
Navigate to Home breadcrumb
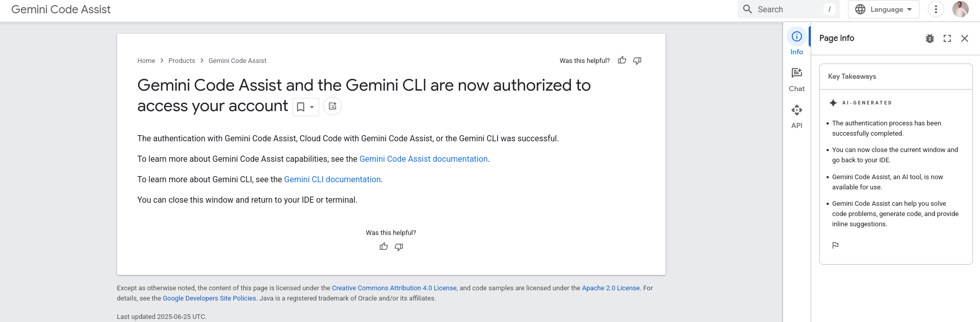pos(146,61)
